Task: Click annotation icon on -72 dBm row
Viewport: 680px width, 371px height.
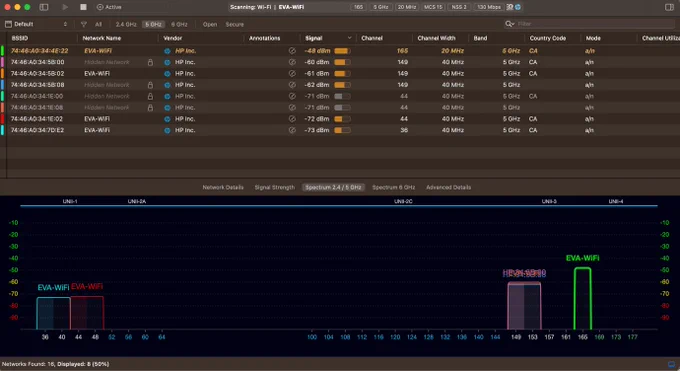Action: click(x=292, y=119)
